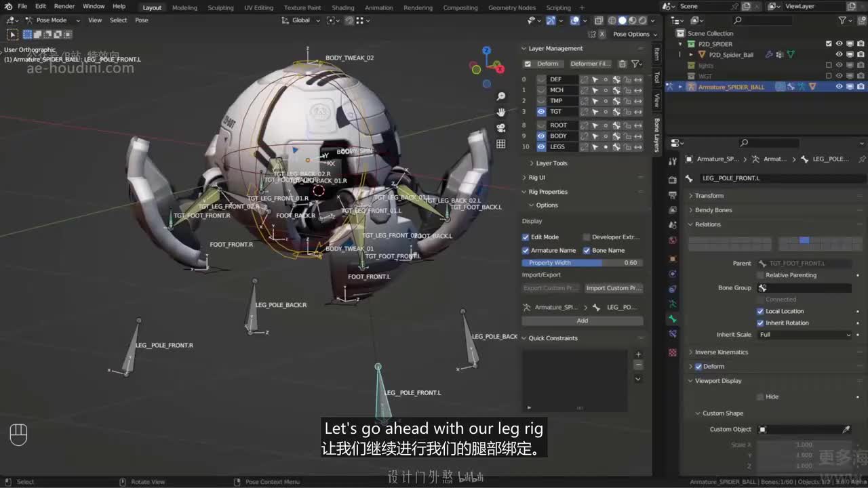Image resolution: width=868 pixels, height=488 pixels.
Task: Expand the Rig UI panel
Action: point(536,178)
